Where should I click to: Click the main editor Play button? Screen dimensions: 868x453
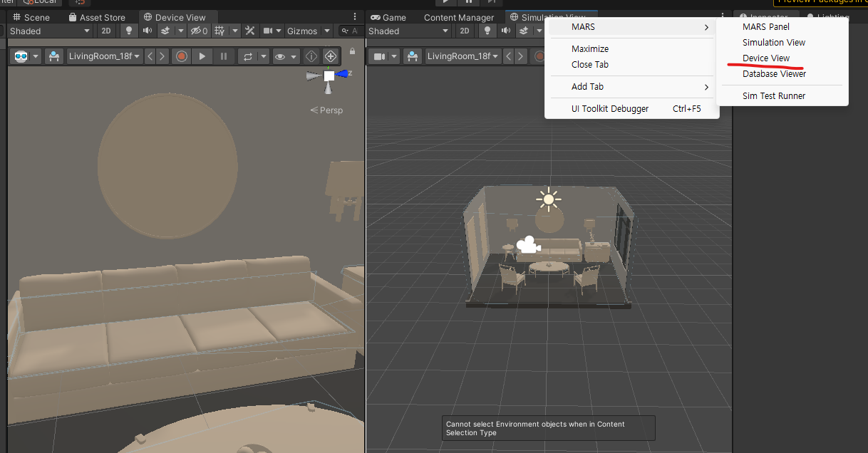tap(447, 3)
